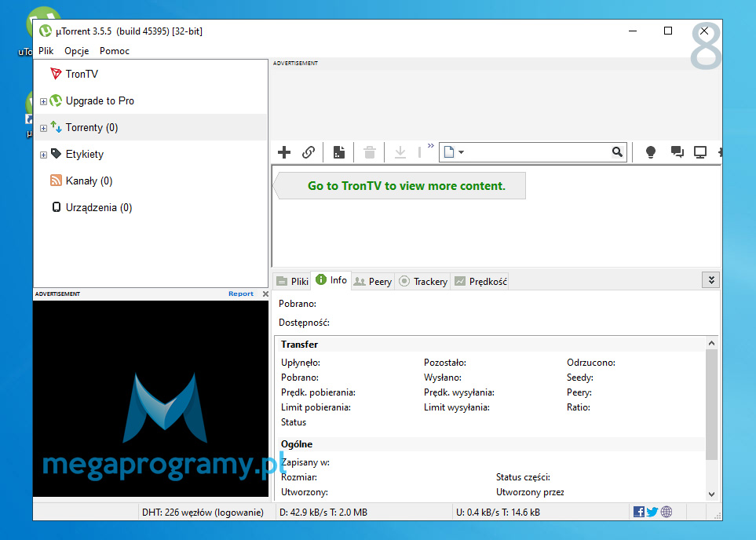Expand the Upgrade to Pro tree node
The height and width of the screenshot is (540, 756).
43,101
